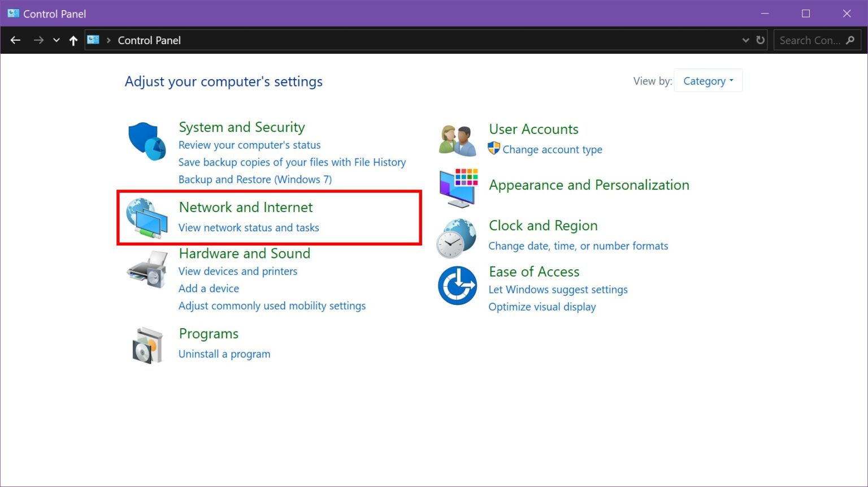Image resolution: width=868 pixels, height=487 pixels.
Task: Click Save backup copies with File History
Action: pyautogui.click(x=292, y=162)
